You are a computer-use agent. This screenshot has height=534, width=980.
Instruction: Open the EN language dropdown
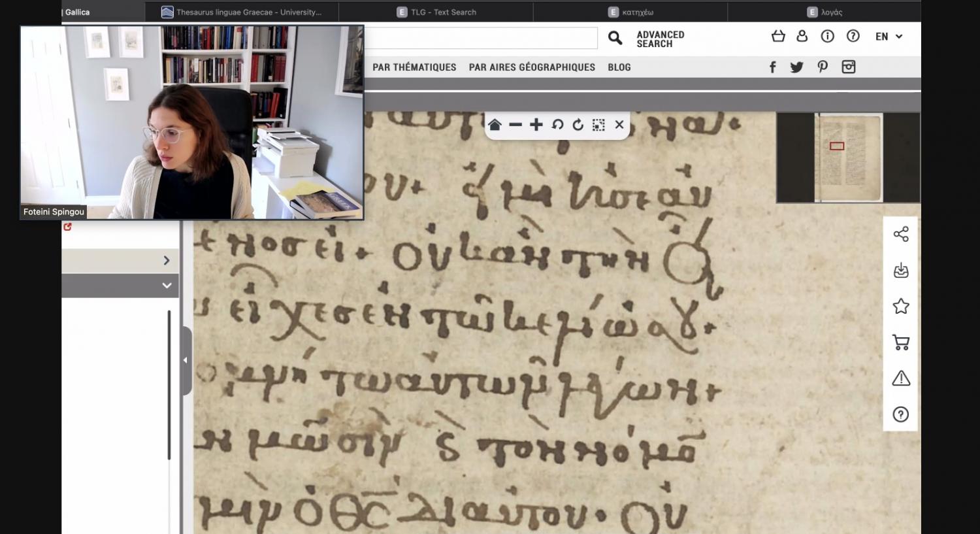coord(889,37)
